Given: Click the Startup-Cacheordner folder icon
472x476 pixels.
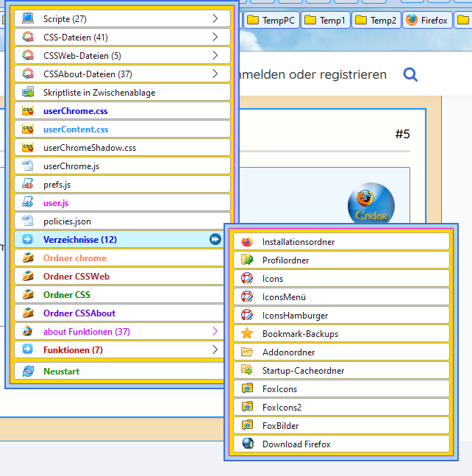Looking at the screenshot, I should coord(247,370).
